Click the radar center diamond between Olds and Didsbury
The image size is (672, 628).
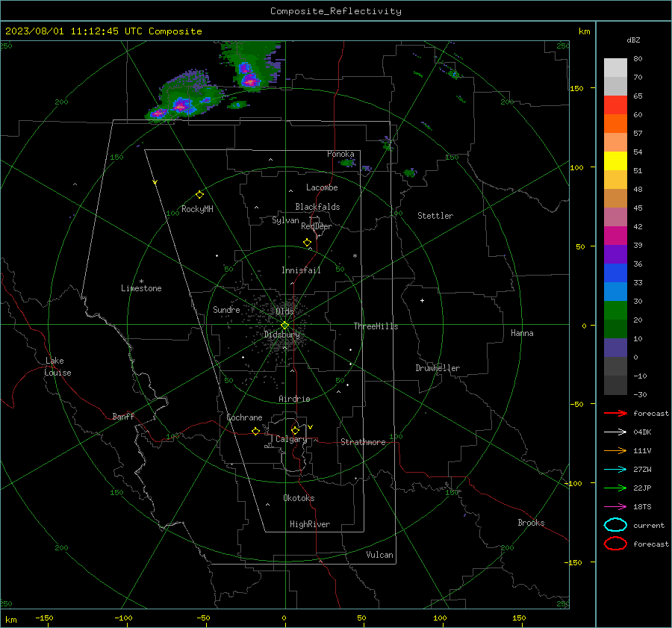(x=285, y=326)
